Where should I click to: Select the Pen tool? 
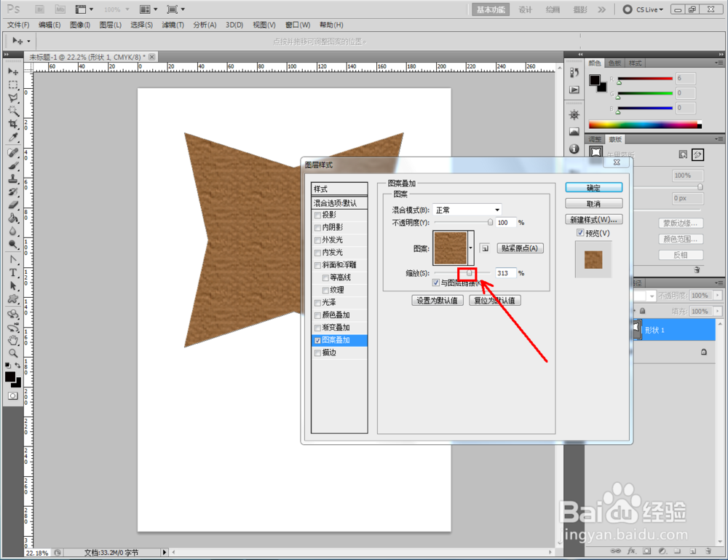(13, 259)
